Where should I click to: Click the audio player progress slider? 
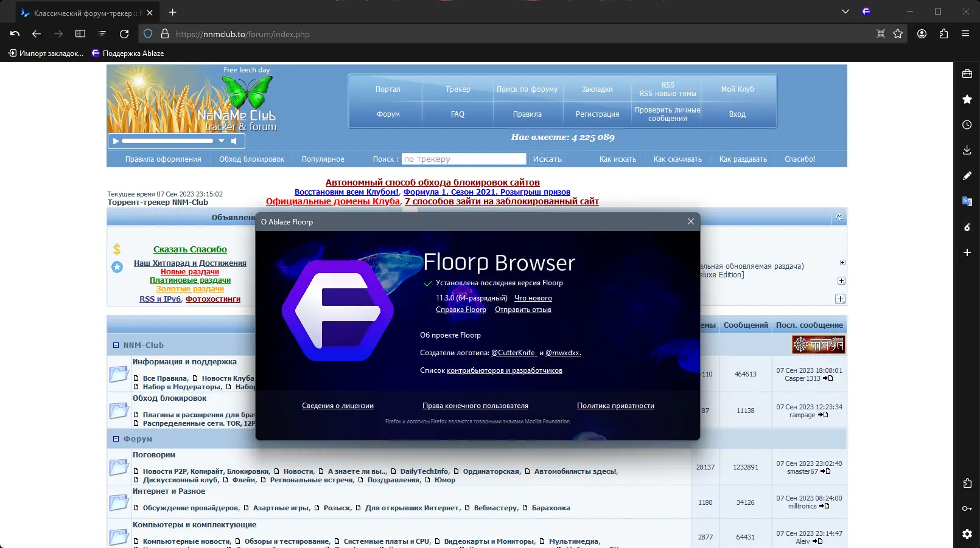click(167, 141)
